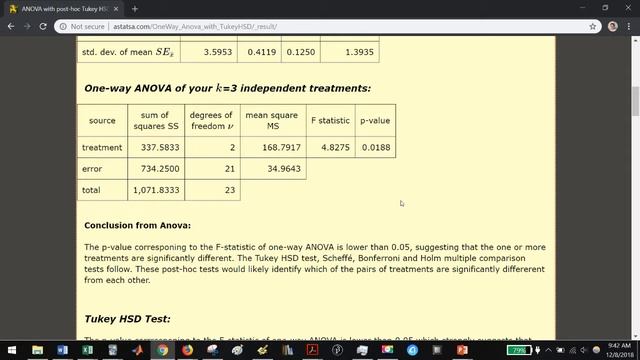Open a new browser tab
640x360 pixels.
click(135, 9)
